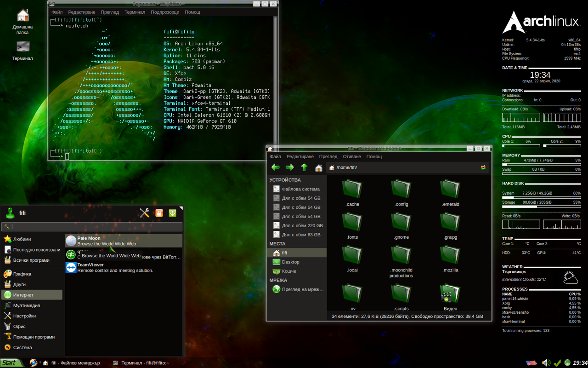Open Файл menu in file manager
This screenshot has height=368, width=588.
click(x=275, y=156)
